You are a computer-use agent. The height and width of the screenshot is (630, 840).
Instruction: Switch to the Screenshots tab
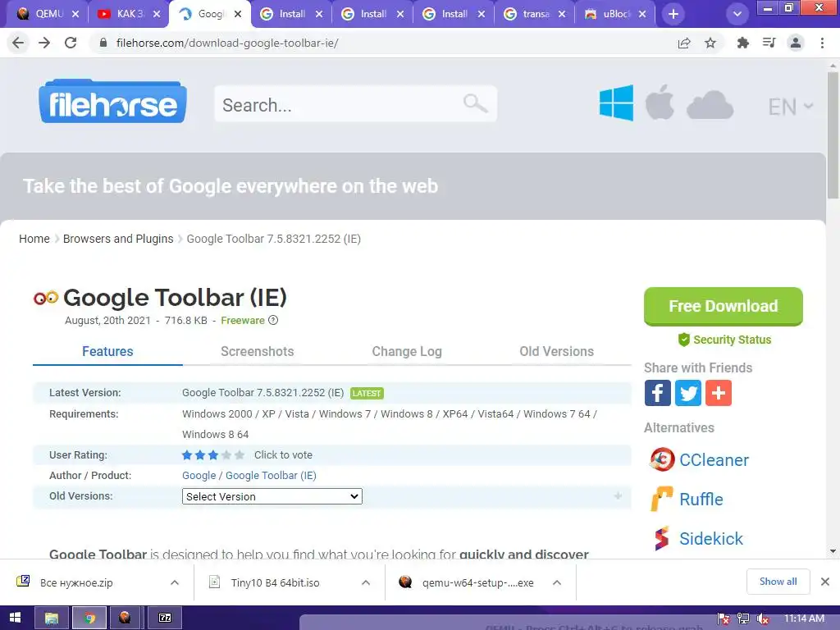click(x=257, y=351)
